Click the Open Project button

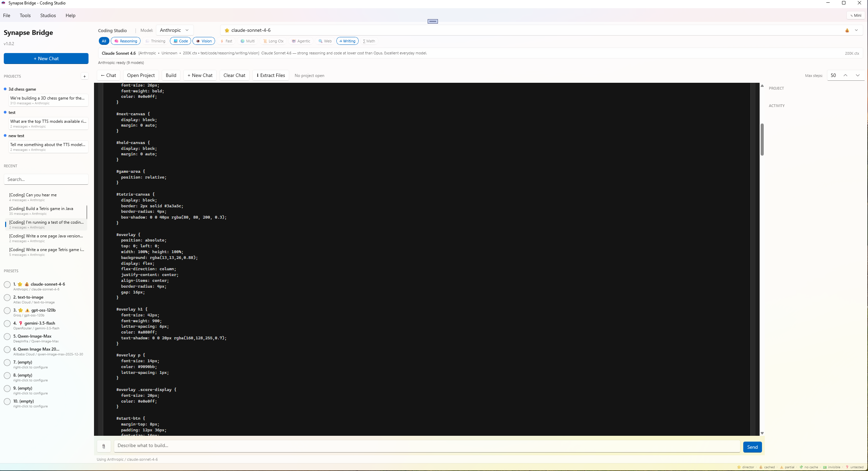(141, 76)
